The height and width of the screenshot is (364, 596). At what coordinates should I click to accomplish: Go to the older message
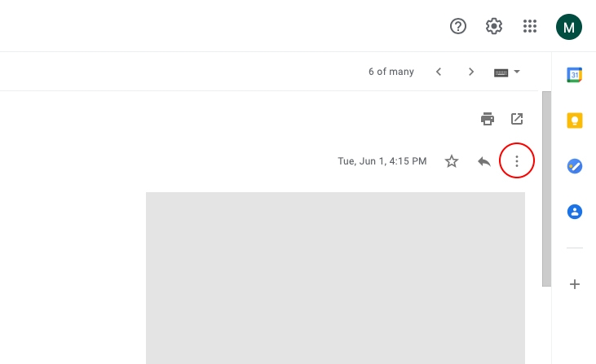471,72
